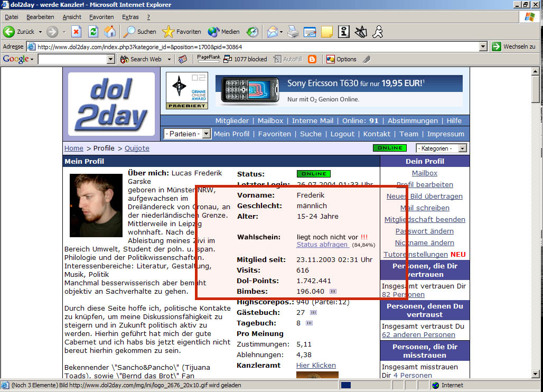The image size is (543, 392).
Task: Click the Zurück back arrow button
Action: (x=20, y=32)
